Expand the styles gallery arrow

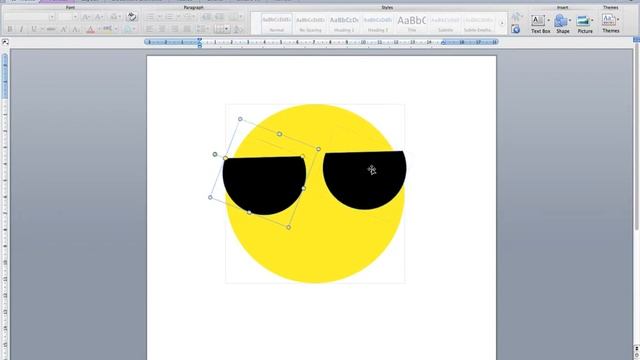(502, 23)
